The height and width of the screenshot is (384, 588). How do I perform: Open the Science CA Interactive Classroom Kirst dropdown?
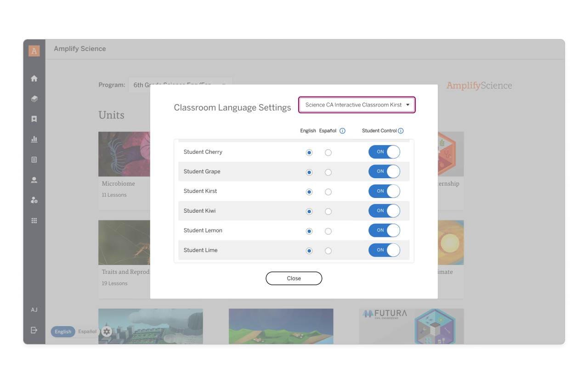click(x=357, y=105)
